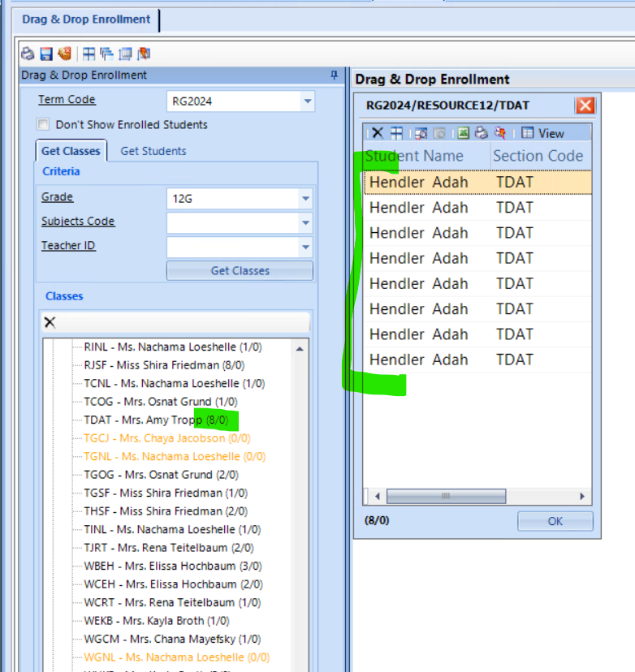Click the fit-window icon with blue arrows
Viewport: 635px width, 672px height.
point(125,54)
